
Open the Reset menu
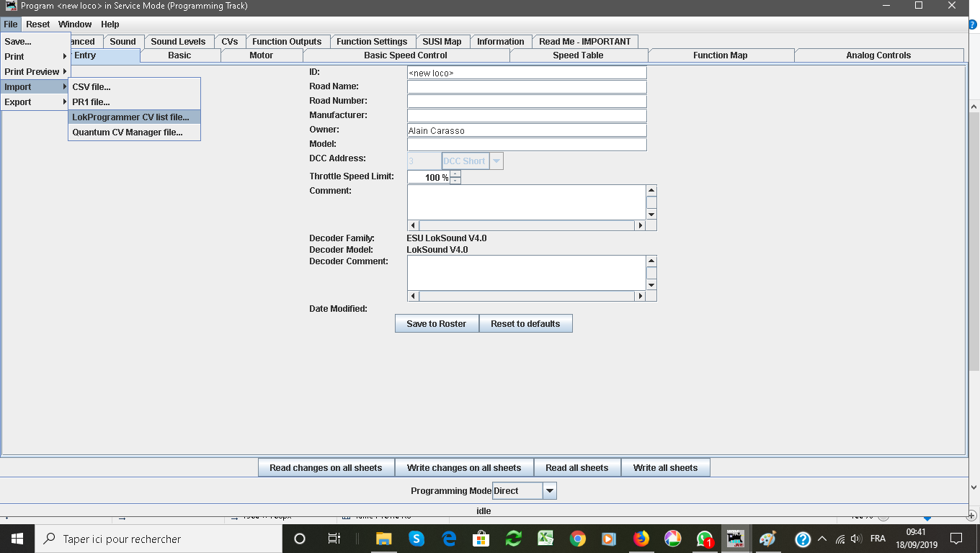pos(38,24)
